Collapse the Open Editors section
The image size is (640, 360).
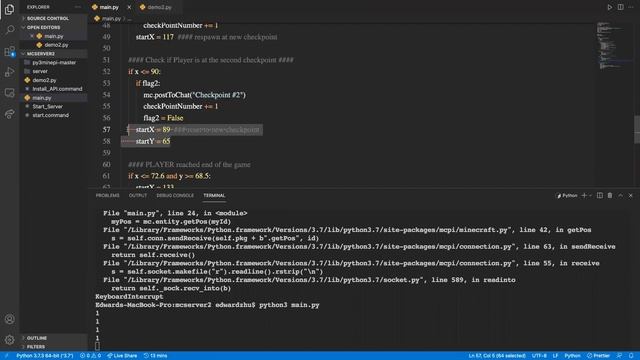click(53, 27)
